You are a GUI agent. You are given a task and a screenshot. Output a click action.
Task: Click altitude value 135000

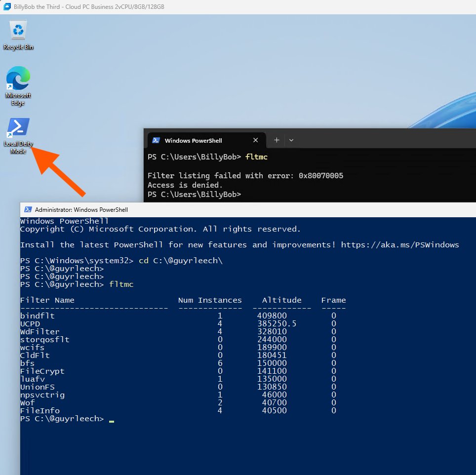272,379
